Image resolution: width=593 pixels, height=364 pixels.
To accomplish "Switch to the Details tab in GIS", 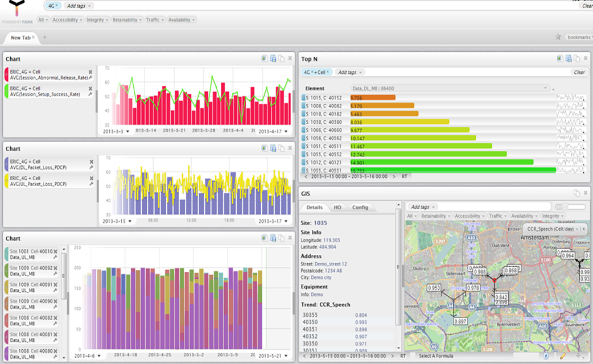I will click(314, 207).
